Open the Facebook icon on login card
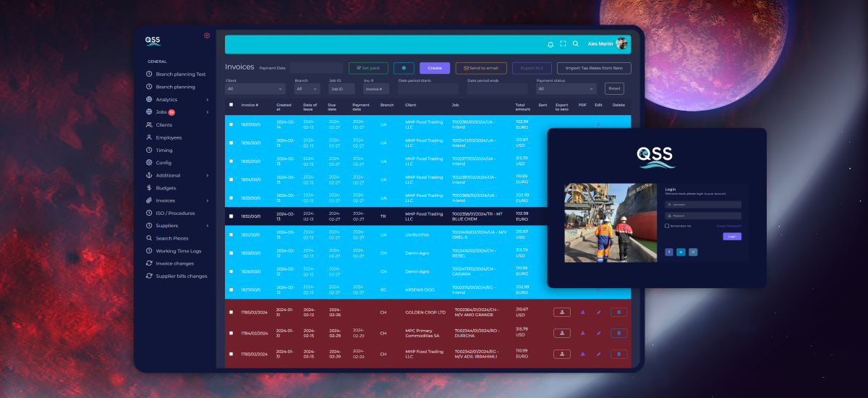 click(x=669, y=252)
